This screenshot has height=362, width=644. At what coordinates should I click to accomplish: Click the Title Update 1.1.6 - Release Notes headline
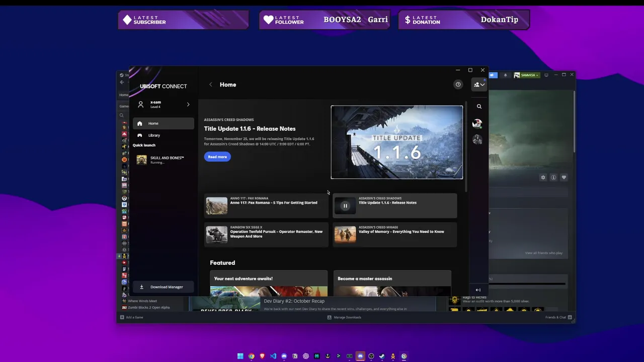[x=250, y=129]
